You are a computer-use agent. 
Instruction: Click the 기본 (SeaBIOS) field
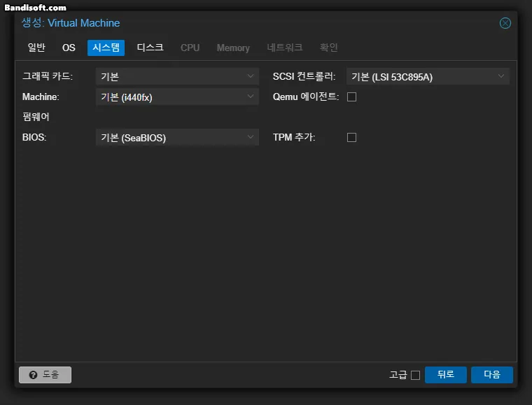point(177,137)
